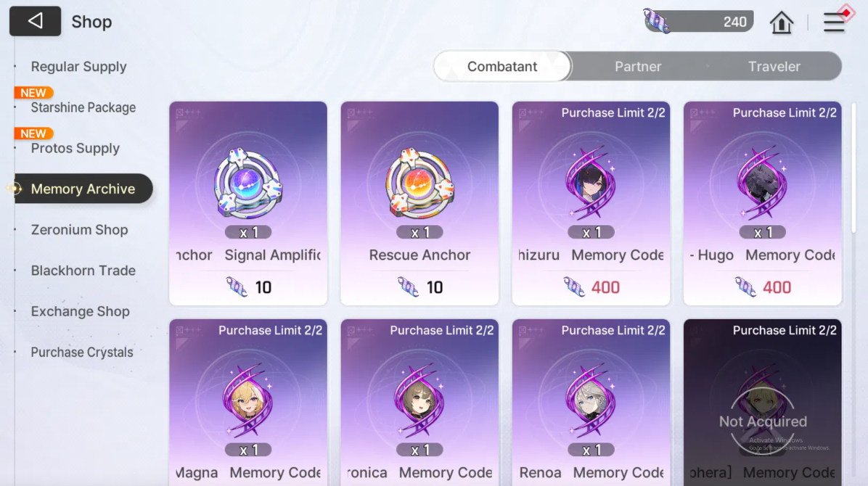Screen dimensions: 868x486
Task: Pick the Magna Memory Code item card
Action: (x=248, y=403)
